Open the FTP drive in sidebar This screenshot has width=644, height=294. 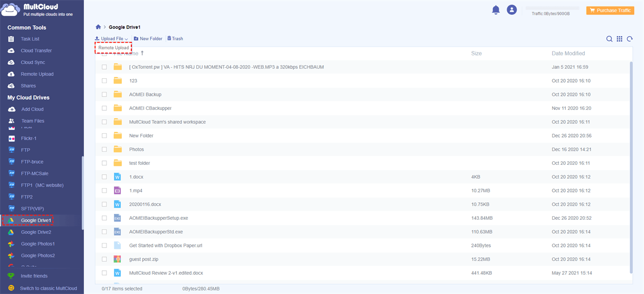[x=25, y=150]
